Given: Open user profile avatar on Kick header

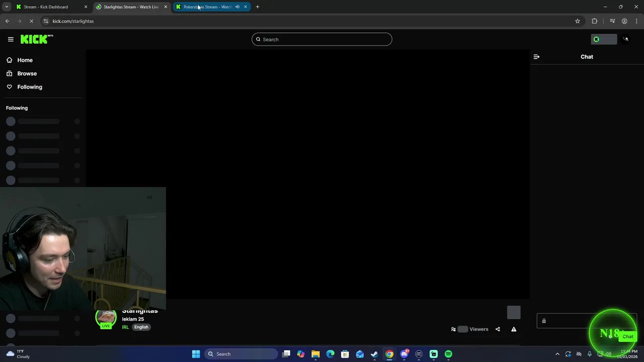Looking at the screenshot, I should [x=626, y=39].
